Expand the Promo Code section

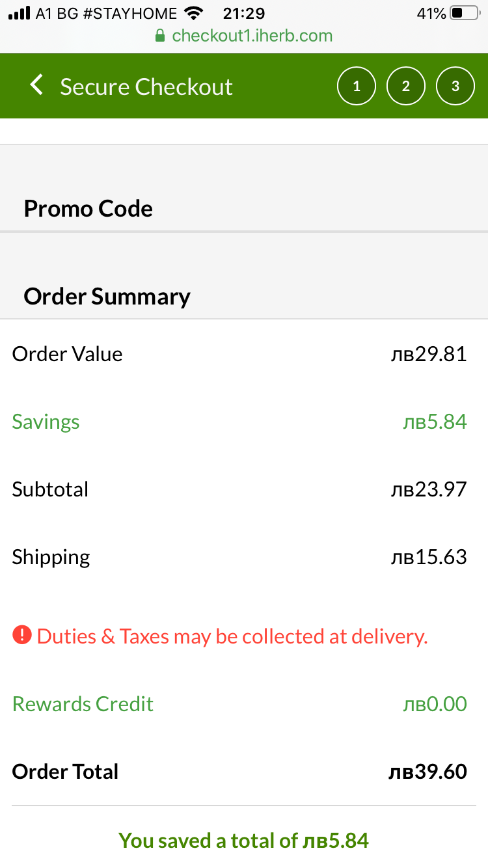coord(88,208)
